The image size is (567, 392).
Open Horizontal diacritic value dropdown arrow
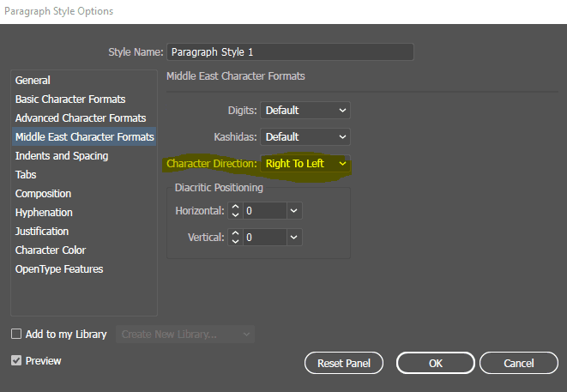tap(294, 210)
